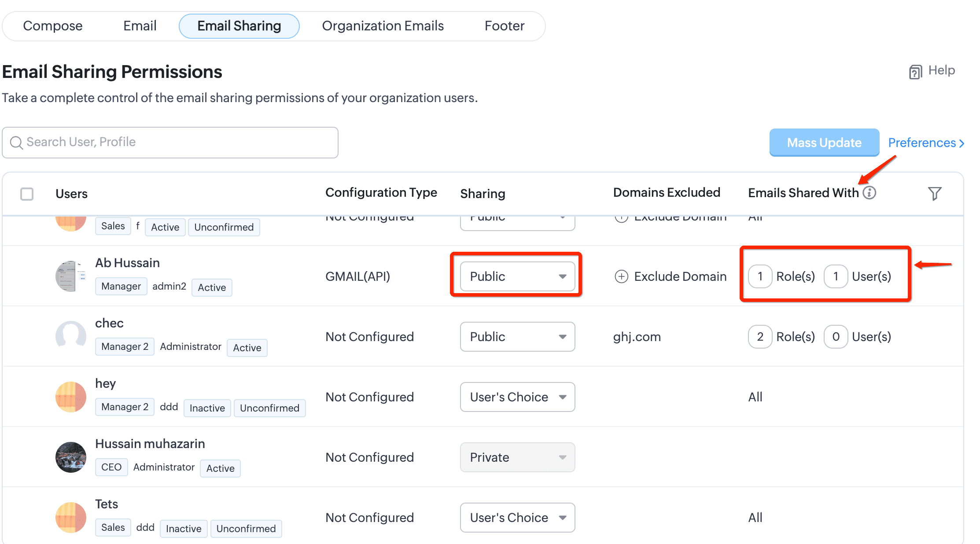The width and height of the screenshot is (980, 544).
Task: Open Ab Hussain's Public sharing dropdown
Action: coord(517,276)
